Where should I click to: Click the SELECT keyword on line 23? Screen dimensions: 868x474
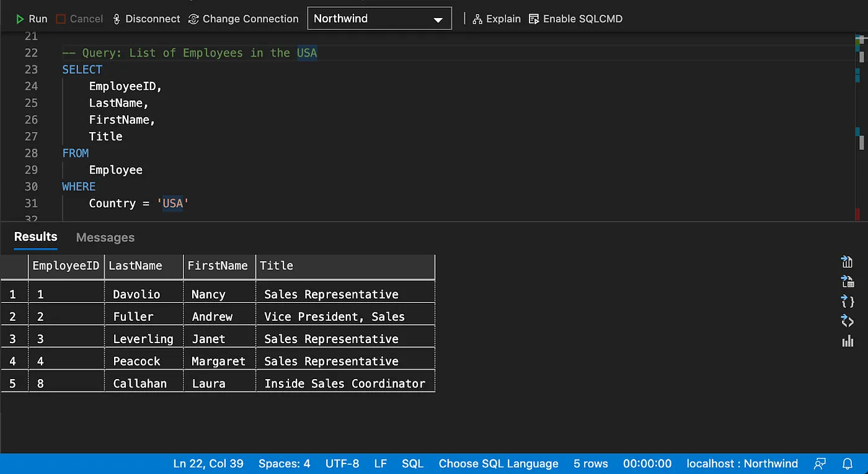[82, 69]
